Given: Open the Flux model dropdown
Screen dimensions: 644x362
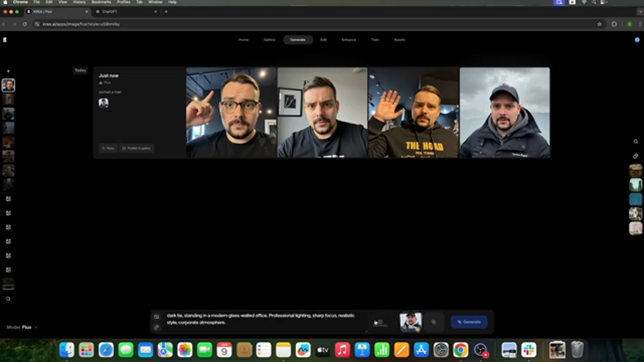Looking at the screenshot, I should 23,327.
